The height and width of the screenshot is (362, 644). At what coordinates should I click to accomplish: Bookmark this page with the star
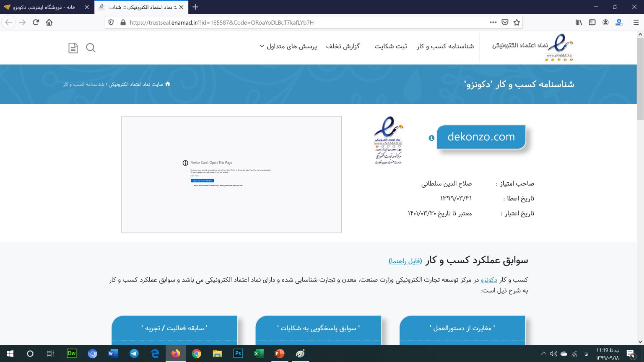(517, 23)
